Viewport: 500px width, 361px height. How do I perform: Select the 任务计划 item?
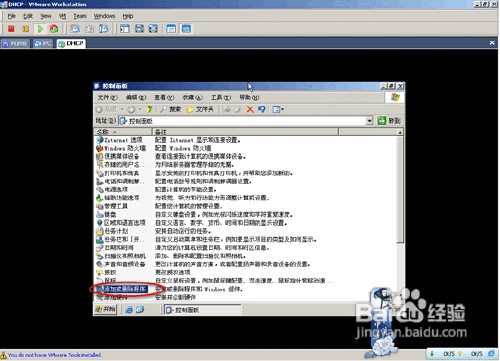click(112, 231)
